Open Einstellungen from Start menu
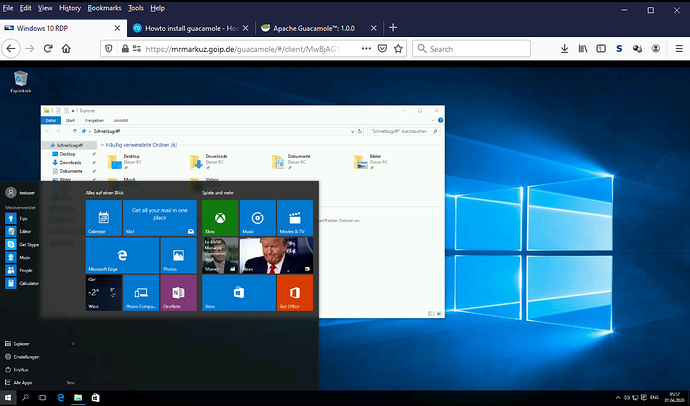This screenshot has width=690, height=406. (22, 357)
